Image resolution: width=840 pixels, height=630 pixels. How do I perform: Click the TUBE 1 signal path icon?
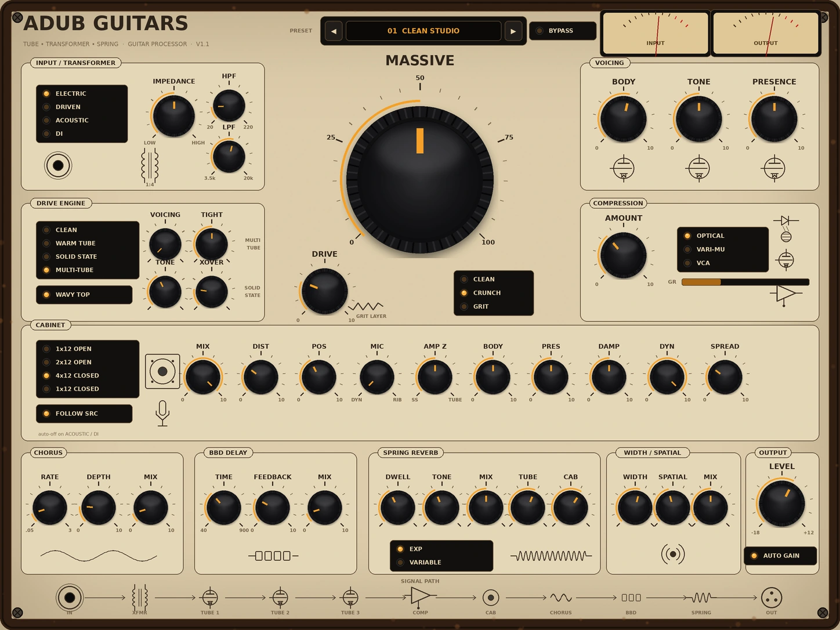pos(210,597)
